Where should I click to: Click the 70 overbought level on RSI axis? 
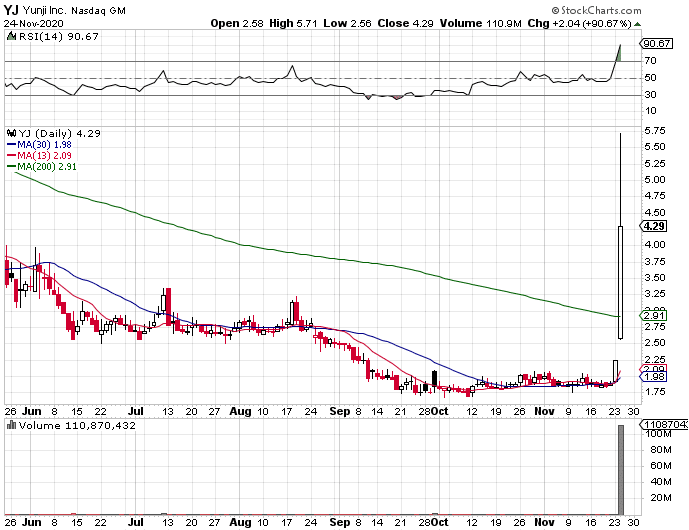(650, 61)
